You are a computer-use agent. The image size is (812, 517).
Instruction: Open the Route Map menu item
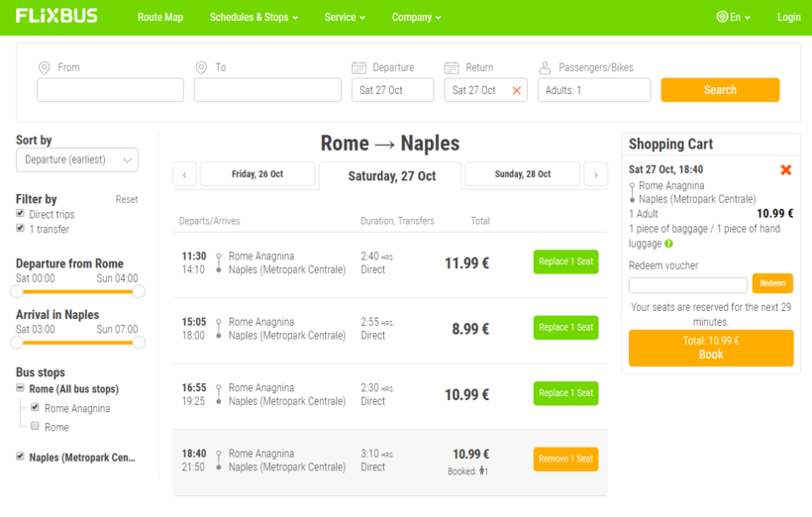click(159, 17)
